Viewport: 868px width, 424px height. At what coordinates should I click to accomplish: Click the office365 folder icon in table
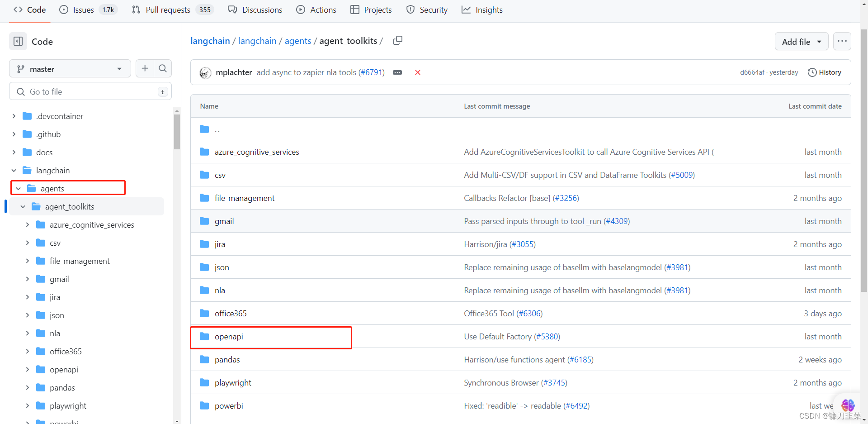point(204,313)
